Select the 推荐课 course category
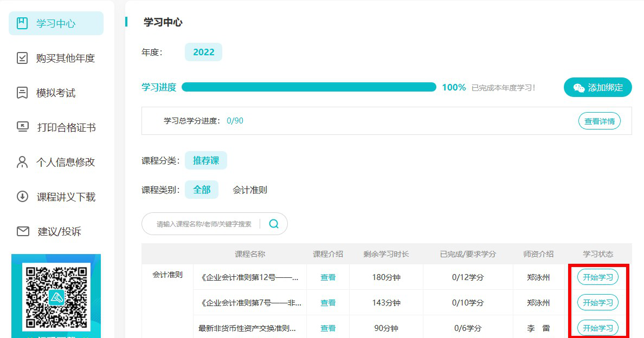Screen dimensions: 644x338 [x=206, y=160]
